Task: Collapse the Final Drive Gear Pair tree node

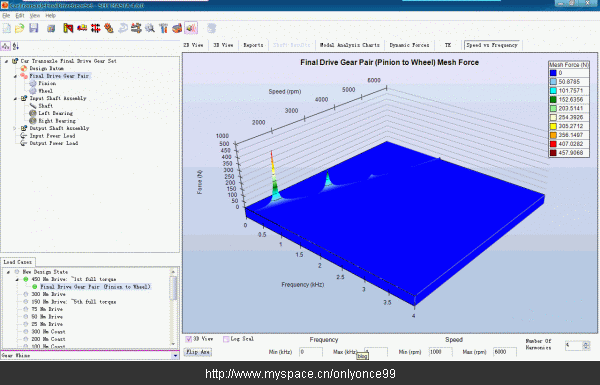Action: pos(15,76)
